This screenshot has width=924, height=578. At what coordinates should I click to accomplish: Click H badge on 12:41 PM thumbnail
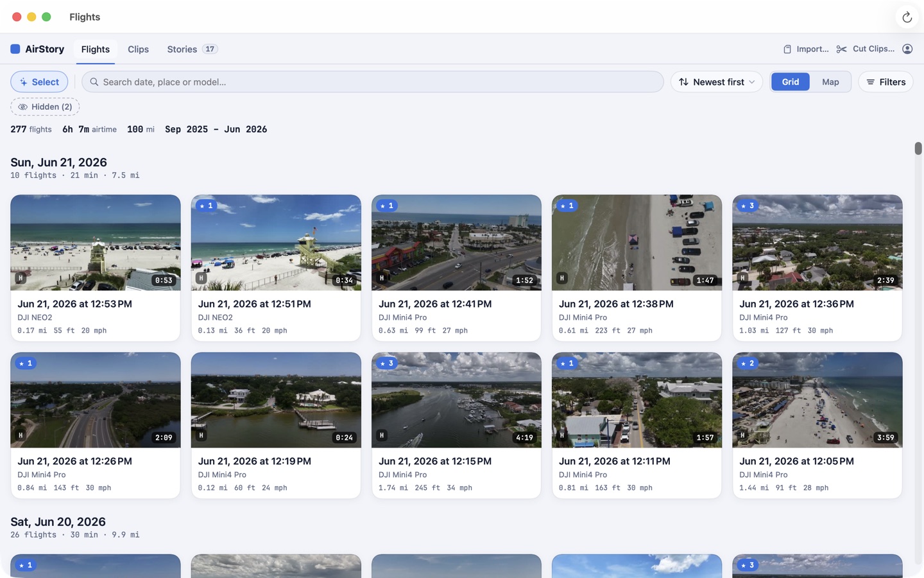(x=382, y=278)
